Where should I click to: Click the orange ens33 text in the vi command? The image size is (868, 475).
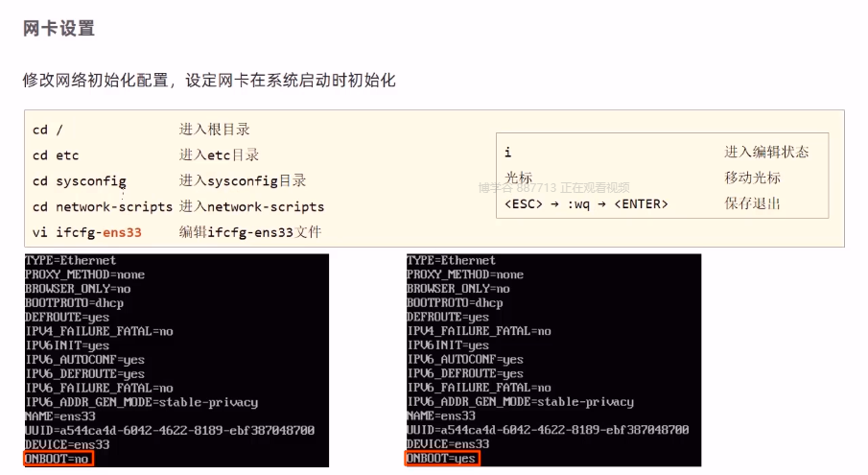click(x=122, y=232)
